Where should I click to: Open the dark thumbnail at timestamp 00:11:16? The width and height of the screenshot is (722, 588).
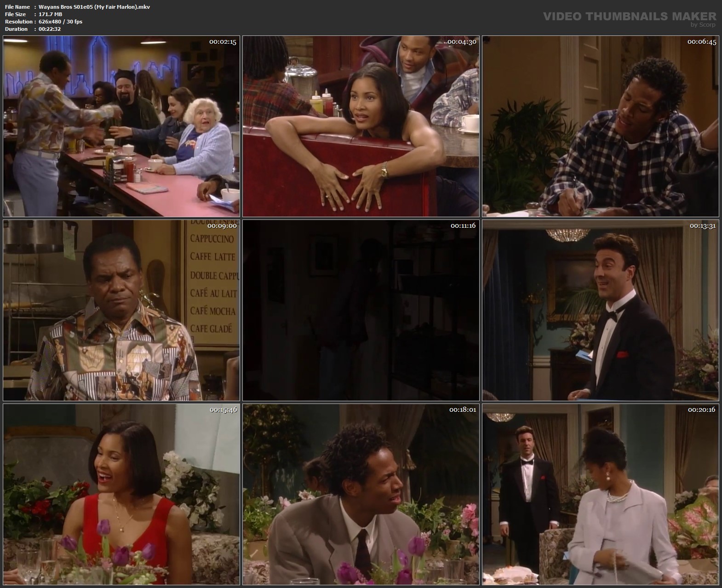click(361, 310)
